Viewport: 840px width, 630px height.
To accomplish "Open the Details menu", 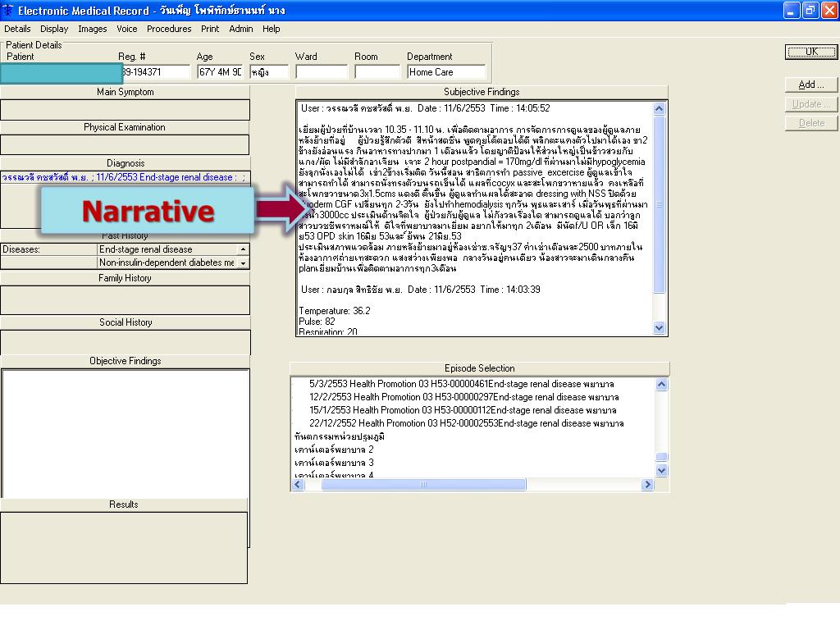I will click(x=17, y=29).
